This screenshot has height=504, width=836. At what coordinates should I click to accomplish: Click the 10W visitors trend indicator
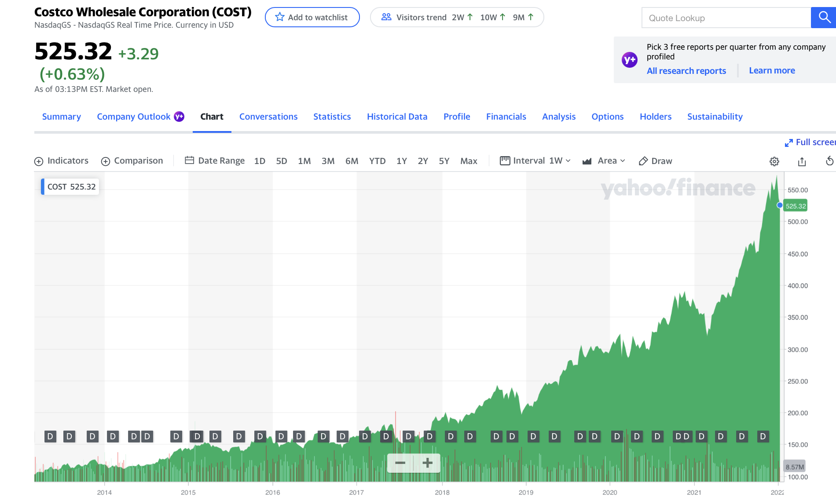click(493, 17)
